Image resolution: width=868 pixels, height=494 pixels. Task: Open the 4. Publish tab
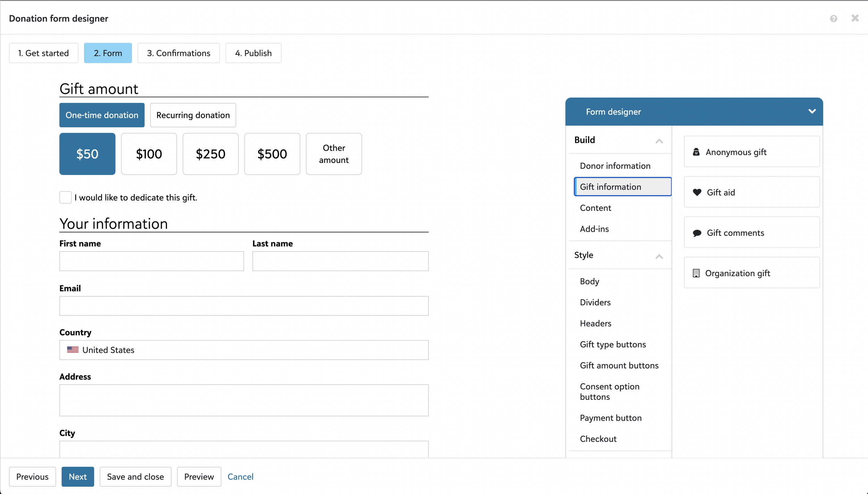point(253,53)
